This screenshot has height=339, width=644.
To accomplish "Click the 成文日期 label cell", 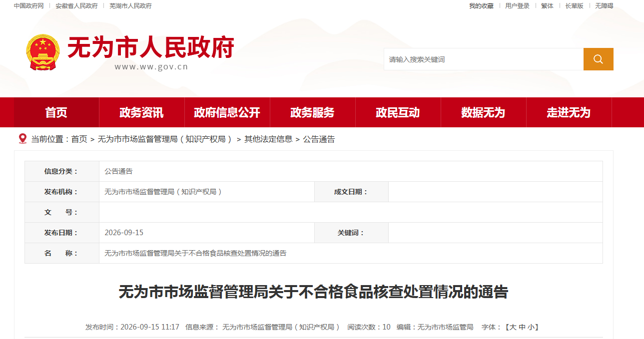I will [351, 192].
